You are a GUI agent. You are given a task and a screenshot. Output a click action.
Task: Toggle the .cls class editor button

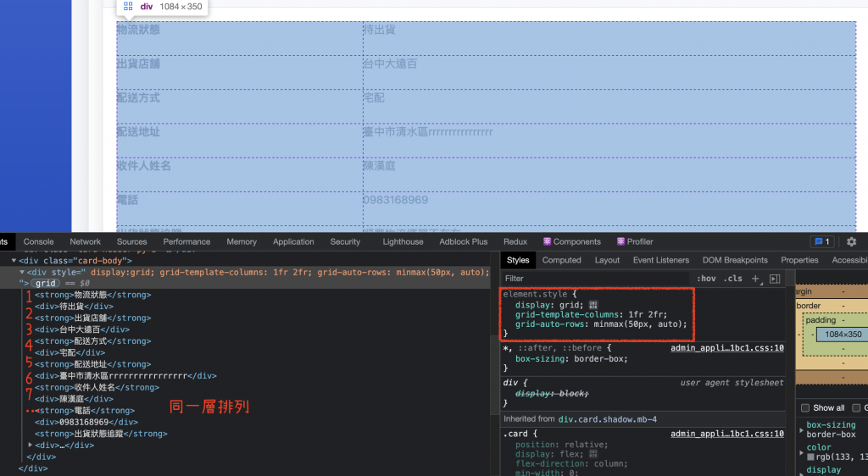[732, 279]
